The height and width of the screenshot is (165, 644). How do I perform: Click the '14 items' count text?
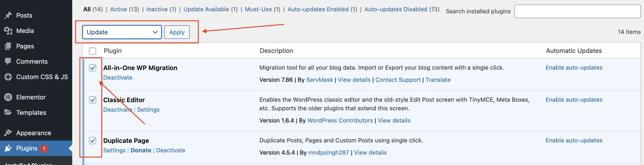tap(629, 32)
